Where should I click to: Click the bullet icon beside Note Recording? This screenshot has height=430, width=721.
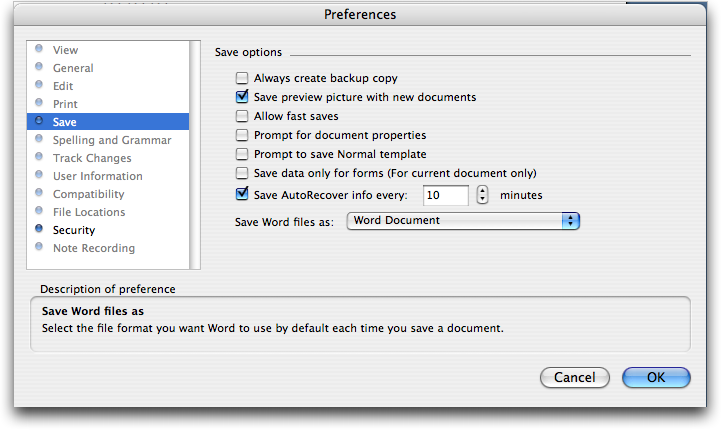39,247
